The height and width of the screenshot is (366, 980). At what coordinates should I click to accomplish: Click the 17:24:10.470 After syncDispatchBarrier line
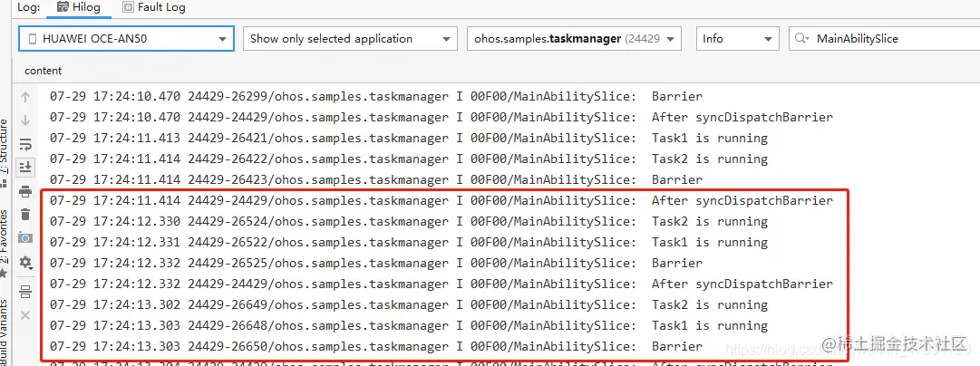(x=441, y=118)
